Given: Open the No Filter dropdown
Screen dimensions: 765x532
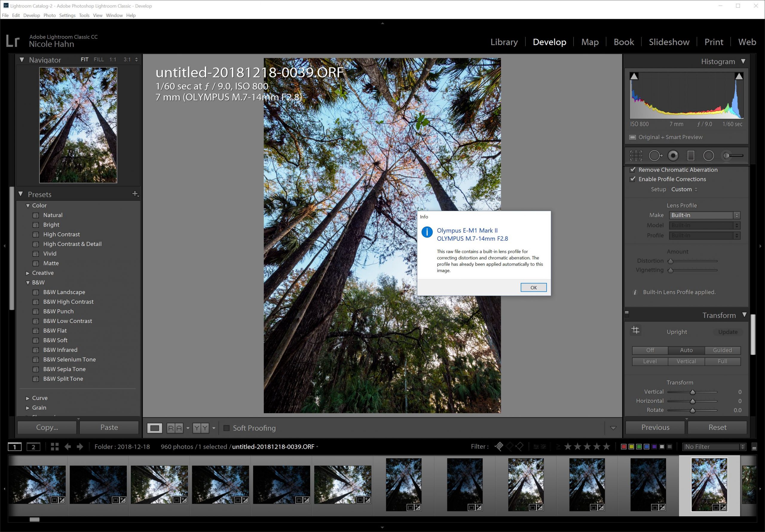Looking at the screenshot, I should [x=714, y=446].
